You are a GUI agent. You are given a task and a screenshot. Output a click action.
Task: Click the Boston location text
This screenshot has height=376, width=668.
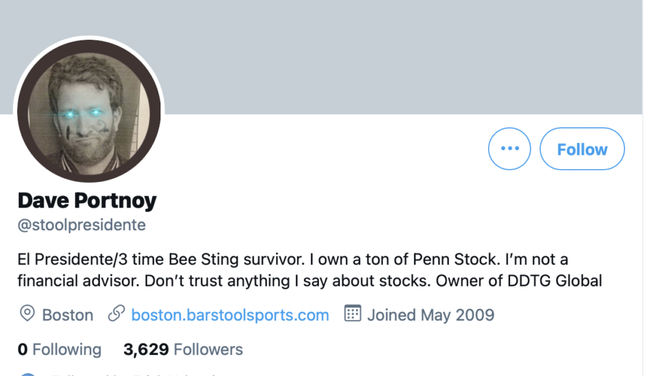click(67, 315)
